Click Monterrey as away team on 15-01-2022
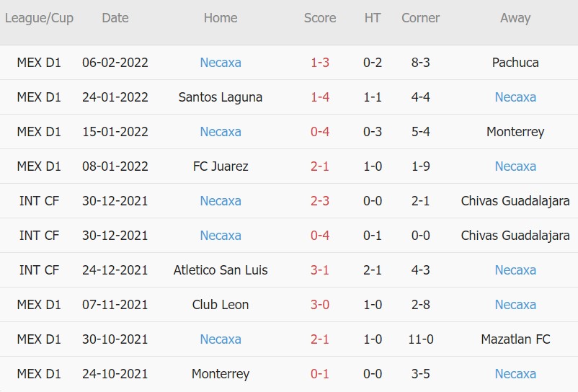Viewport: 578px width, 392px height. [x=515, y=132]
